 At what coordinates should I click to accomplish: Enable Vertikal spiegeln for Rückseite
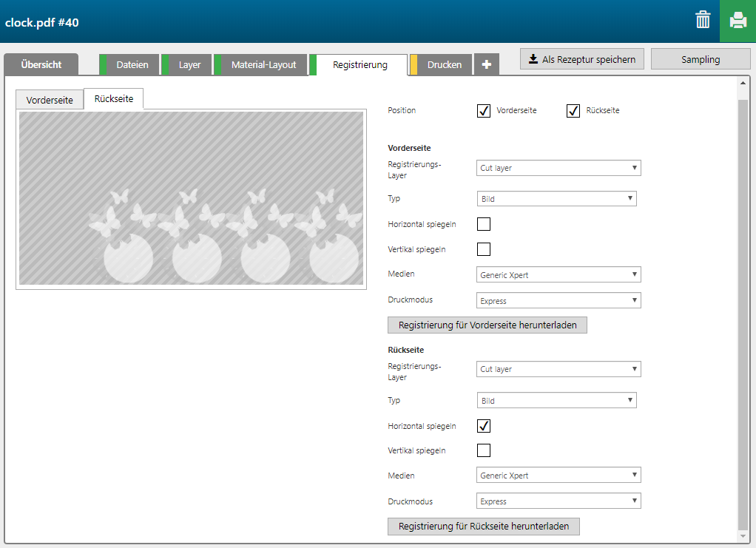click(484, 450)
